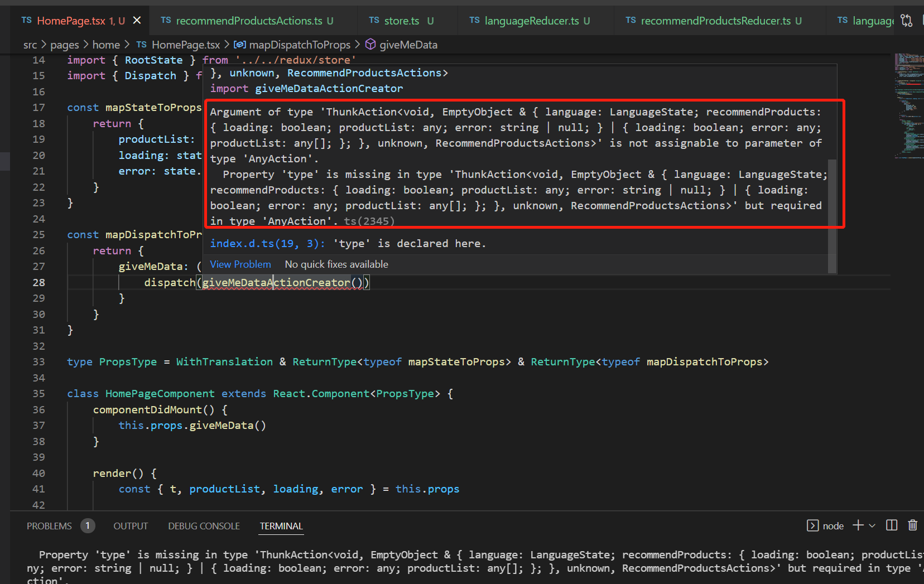The height and width of the screenshot is (584, 924).
Task: Click the TS file icon in breadcrumb
Action: (142, 45)
